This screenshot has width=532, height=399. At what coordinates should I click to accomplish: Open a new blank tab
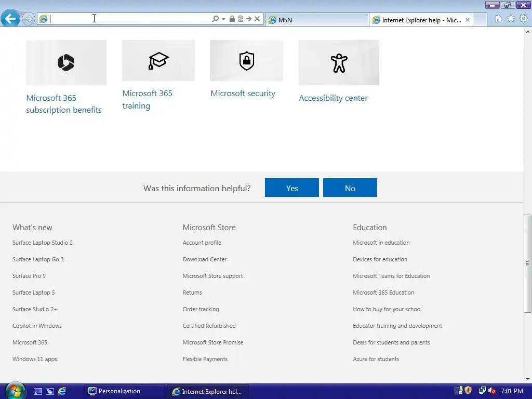(480, 20)
